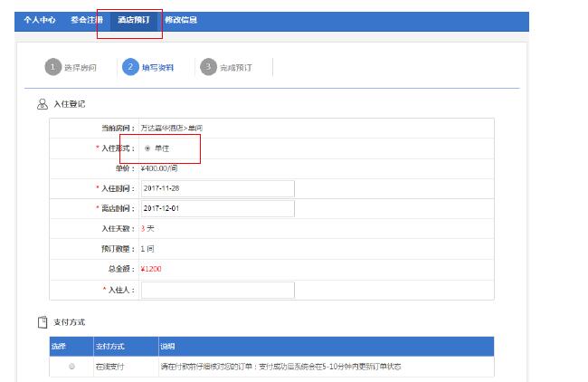Click the 离店时间 date field

point(217,208)
